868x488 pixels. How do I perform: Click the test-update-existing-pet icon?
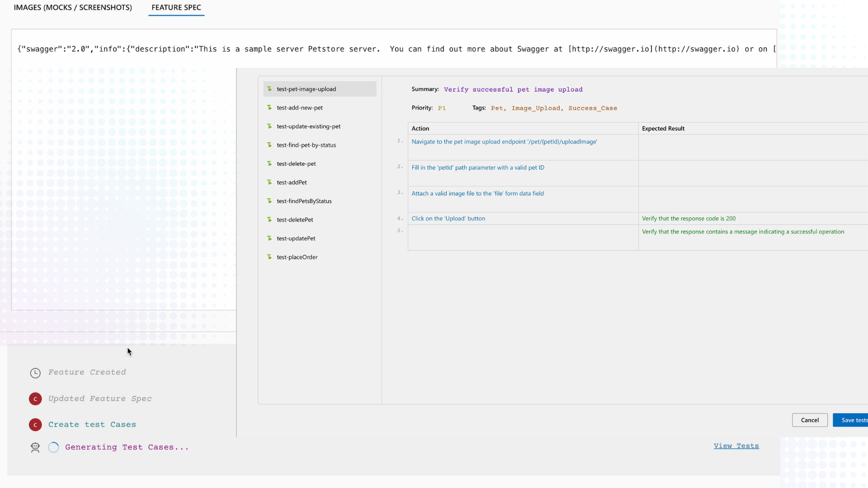269,126
